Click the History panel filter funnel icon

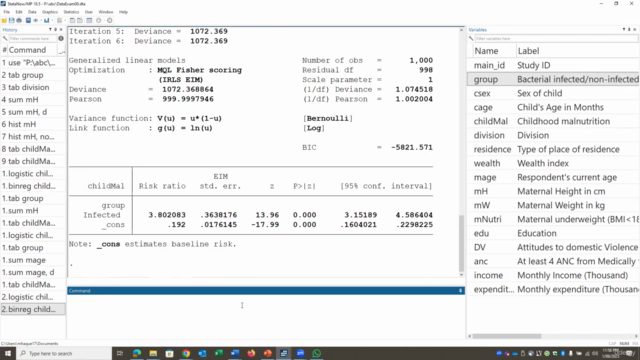(50, 30)
